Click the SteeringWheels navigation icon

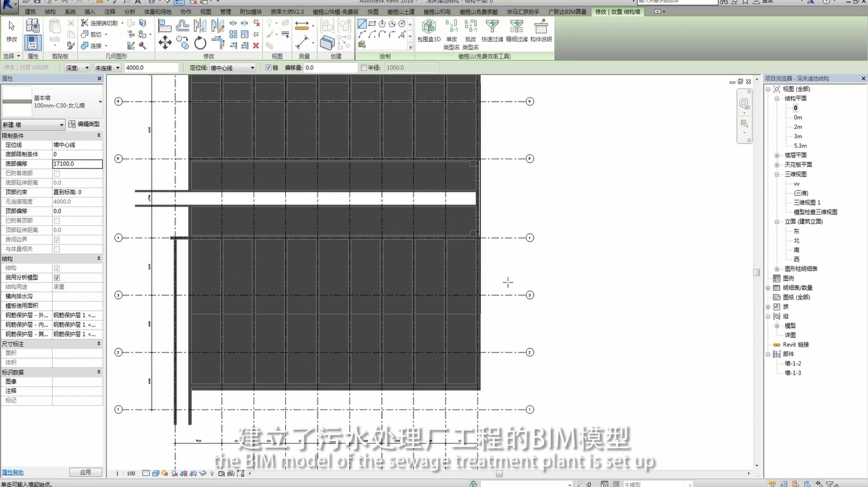click(x=744, y=104)
